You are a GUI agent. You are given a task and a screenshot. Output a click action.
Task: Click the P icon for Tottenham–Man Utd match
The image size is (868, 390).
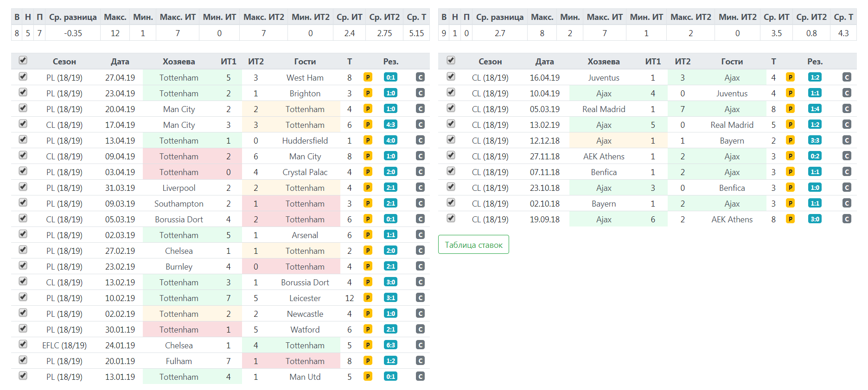368,377
